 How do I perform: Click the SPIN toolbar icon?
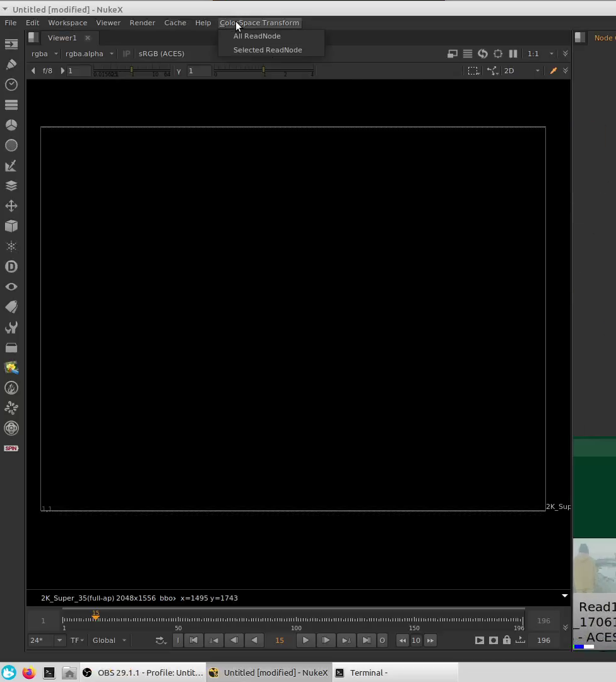(11, 448)
